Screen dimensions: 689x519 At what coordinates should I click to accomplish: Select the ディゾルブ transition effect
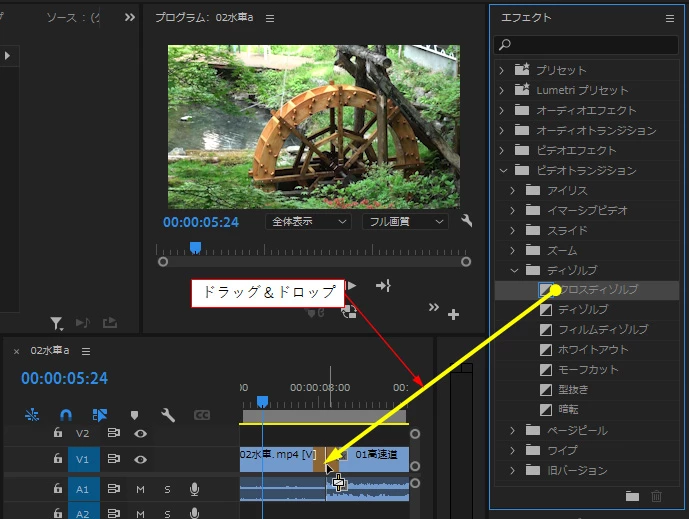(x=583, y=309)
